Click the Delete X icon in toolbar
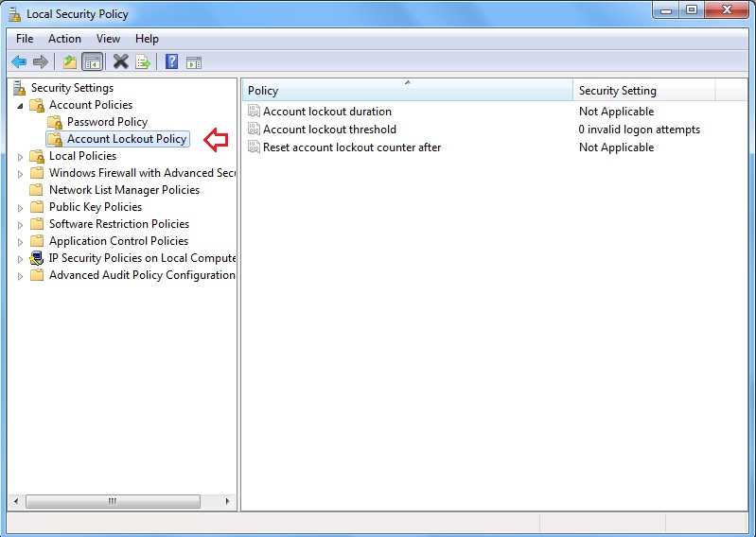Image resolution: width=756 pixels, height=537 pixels. [120, 62]
